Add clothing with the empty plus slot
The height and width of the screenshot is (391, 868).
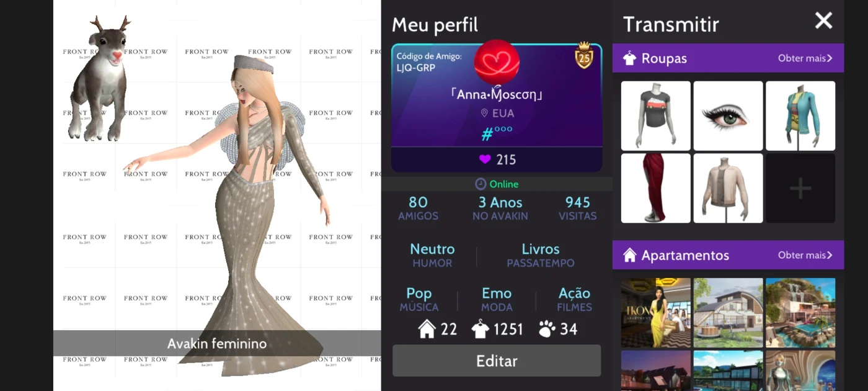coord(800,188)
